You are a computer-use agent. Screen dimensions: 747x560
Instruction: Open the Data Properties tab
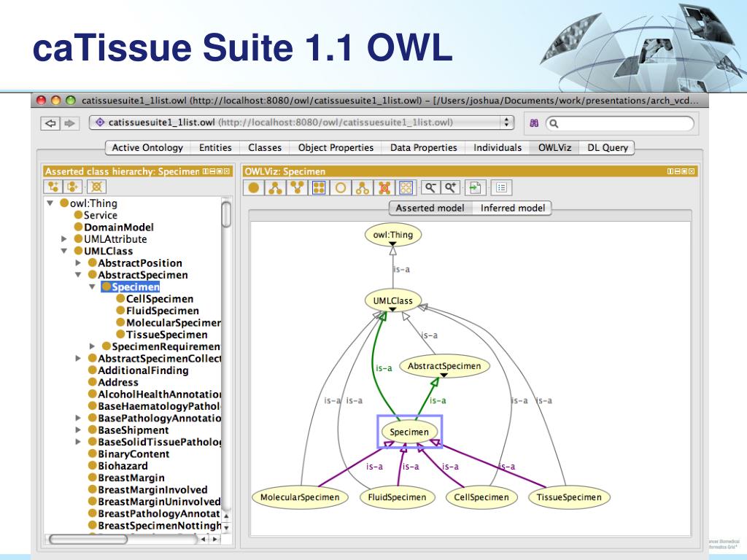[424, 147]
